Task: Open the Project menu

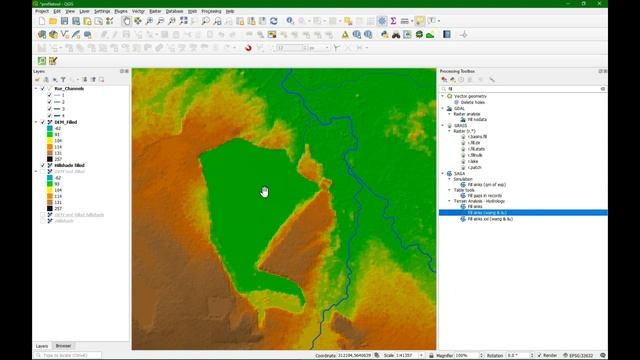Action: click(42, 11)
